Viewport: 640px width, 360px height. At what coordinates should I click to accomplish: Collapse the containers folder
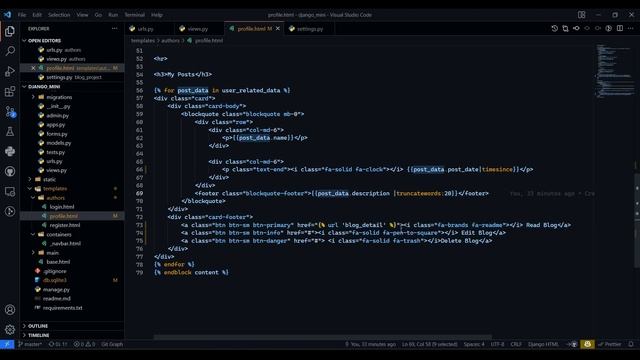(58, 235)
